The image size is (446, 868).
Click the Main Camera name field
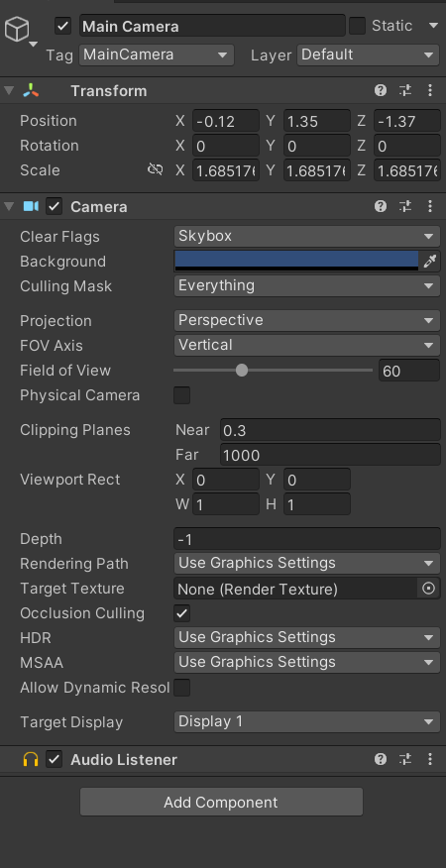click(x=212, y=26)
